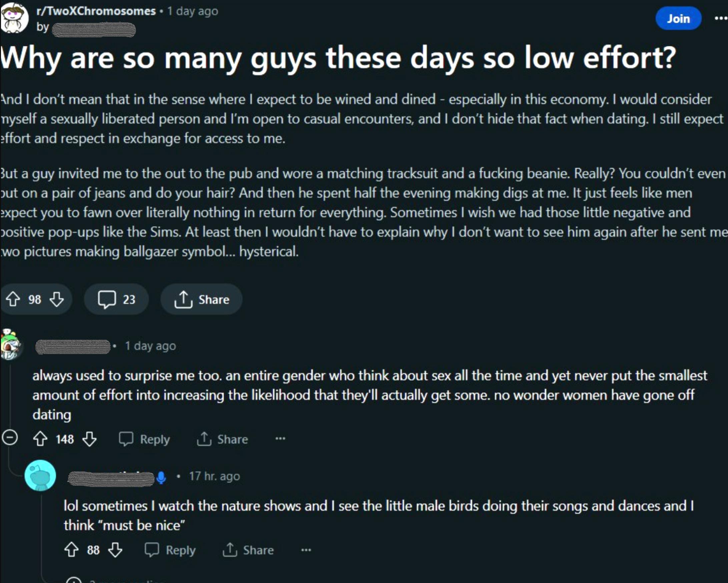Open the post's three-dot options menu

click(x=720, y=19)
